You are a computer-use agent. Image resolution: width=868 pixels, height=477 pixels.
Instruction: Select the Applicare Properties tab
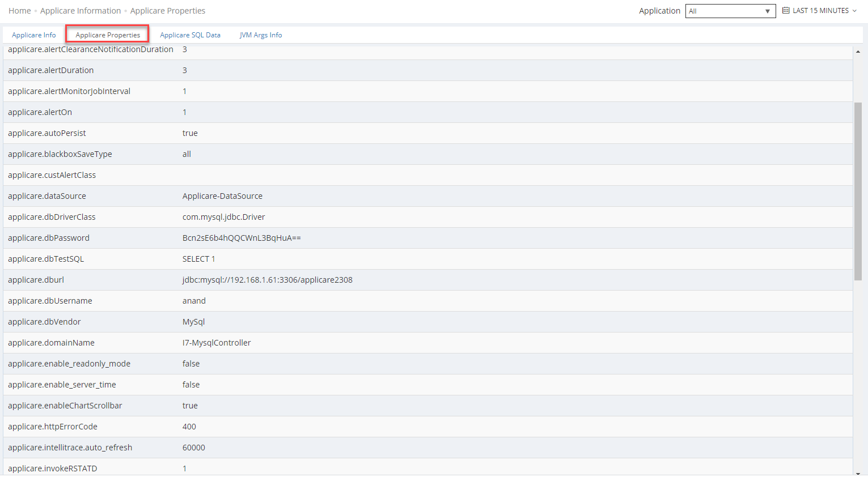(108, 35)
